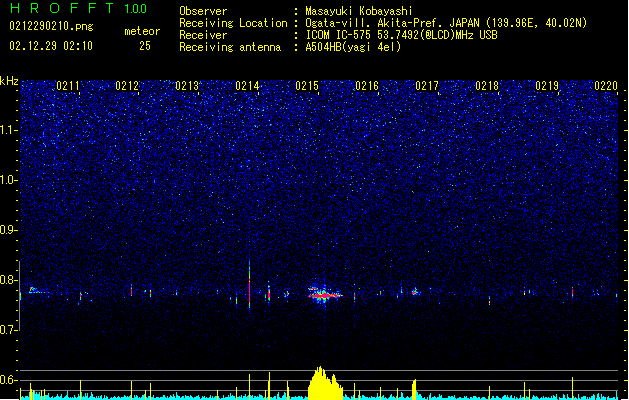Click the meteor count value 25

point(145,46)
